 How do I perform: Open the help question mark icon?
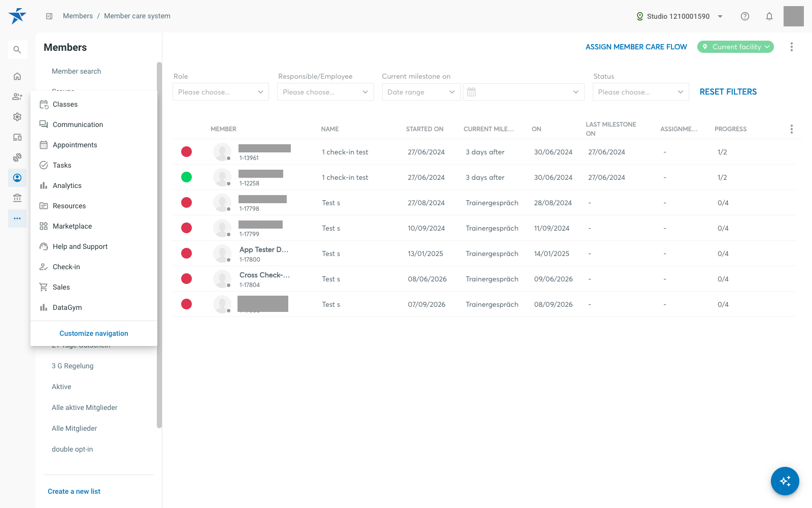[745, 16]
